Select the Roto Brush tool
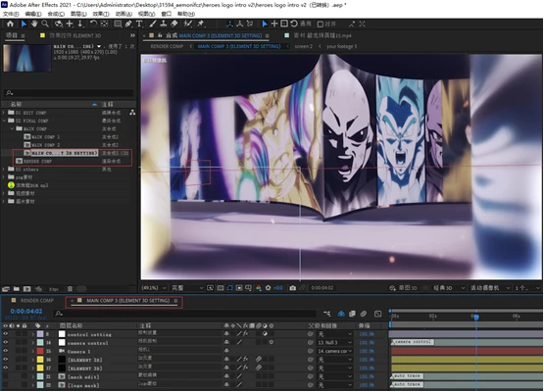The width and height of the screenshot is (544, 392). click(x=188, y=24)
